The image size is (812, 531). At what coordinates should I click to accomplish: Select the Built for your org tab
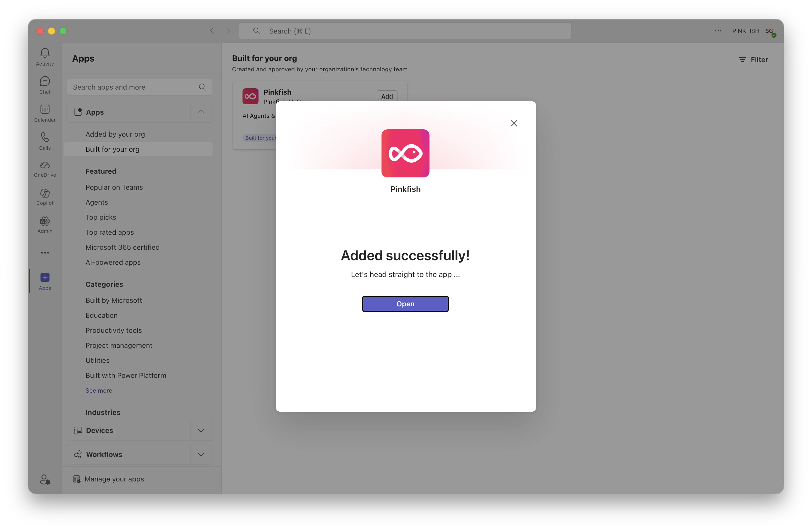[112, 149]
